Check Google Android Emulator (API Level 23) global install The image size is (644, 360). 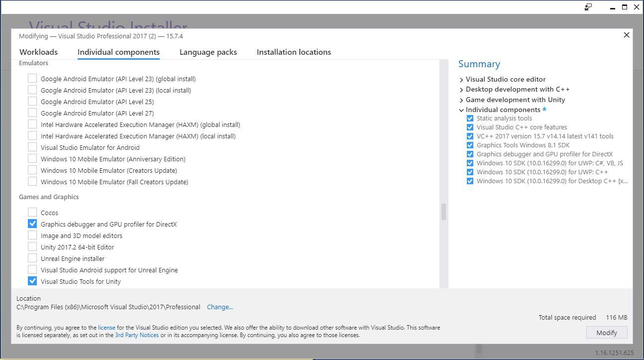32,78
